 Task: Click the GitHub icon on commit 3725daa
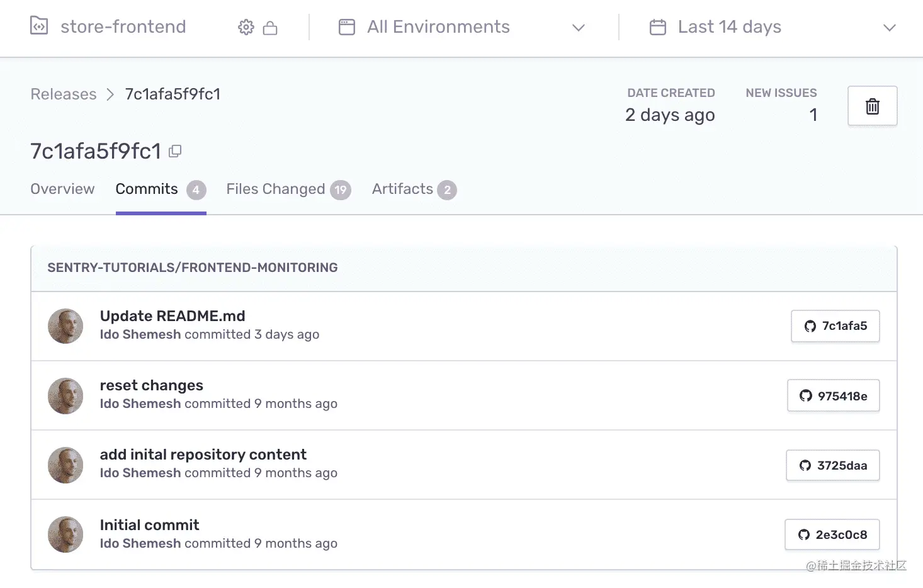click(x=806, y=465)
